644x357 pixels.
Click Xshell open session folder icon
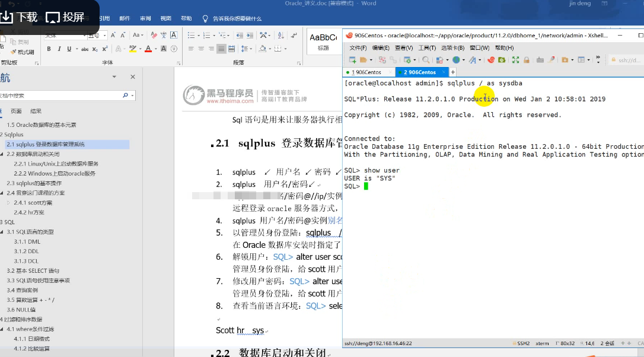pyautogui.click(x=363, y=60)
